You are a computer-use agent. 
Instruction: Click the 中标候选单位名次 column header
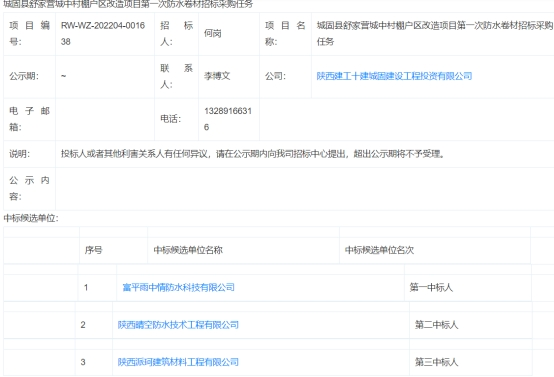point(379,250)
